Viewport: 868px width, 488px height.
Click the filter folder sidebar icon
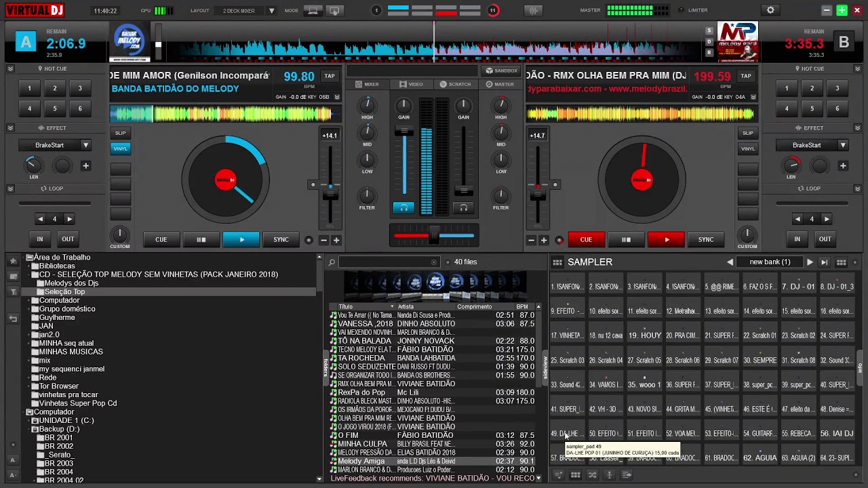pyautogui.click(x=13, y=292)
